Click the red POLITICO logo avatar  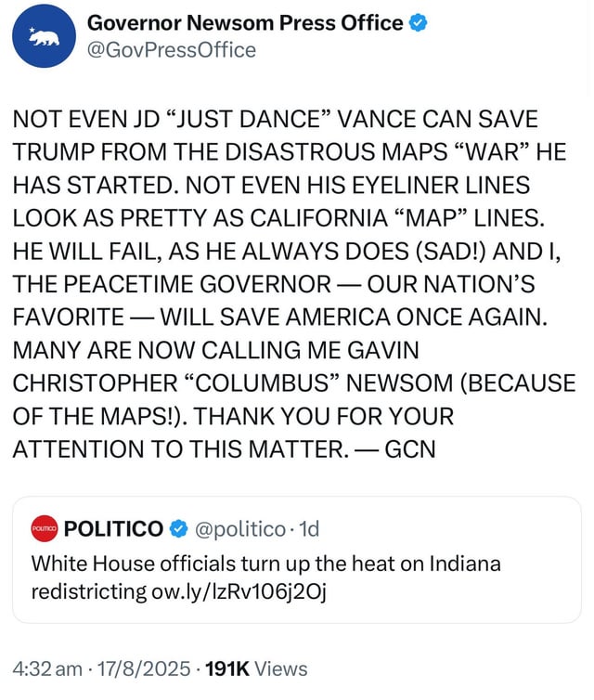45,528
